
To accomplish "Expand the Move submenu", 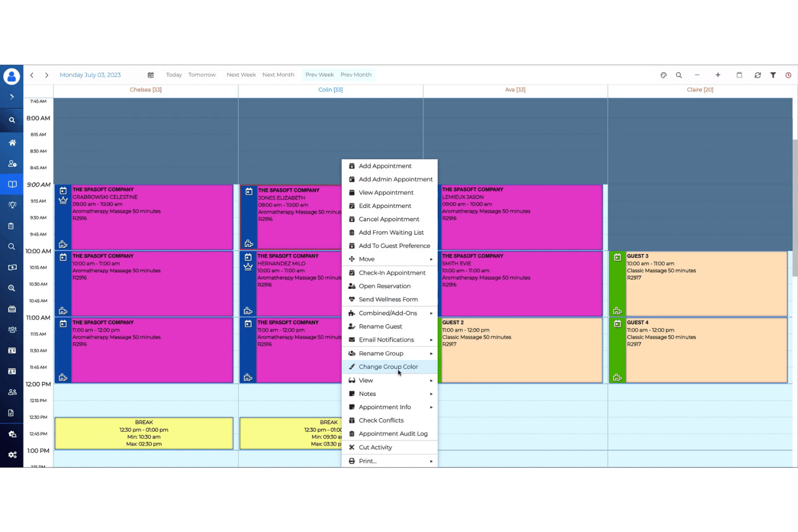I will coord(389,259).
